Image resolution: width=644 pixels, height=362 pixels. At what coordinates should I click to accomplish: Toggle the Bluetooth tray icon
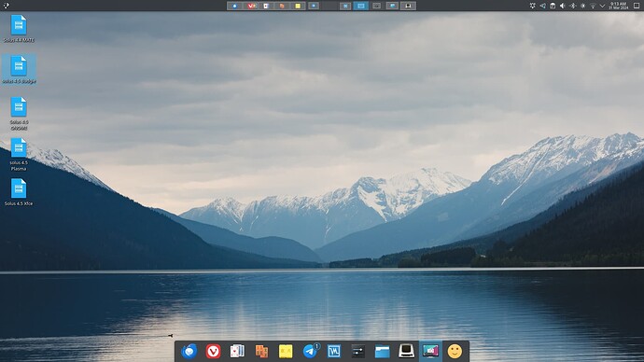click(572, 6)
